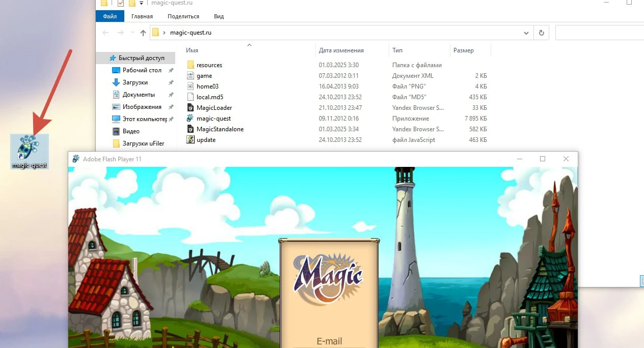This screenshot has width=644, height=348.
Task: Click the date 09.11.2012 0:16
Action: tap(339, 119)
